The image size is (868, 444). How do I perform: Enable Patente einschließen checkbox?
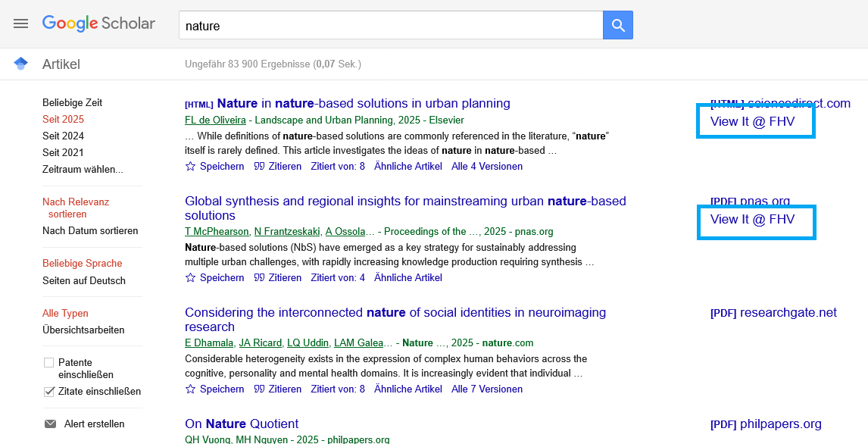(49, 363)
